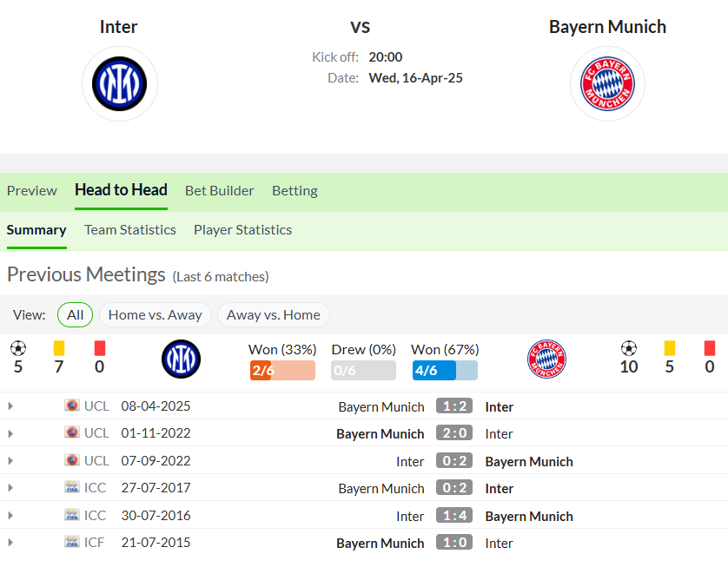Click date 27-07-2017

point(156,488)
